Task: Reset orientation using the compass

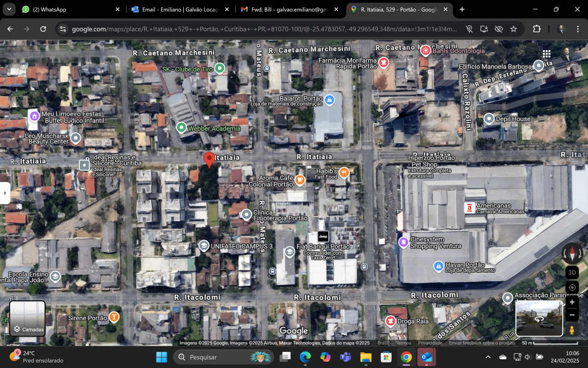Action: pos(572,254)
